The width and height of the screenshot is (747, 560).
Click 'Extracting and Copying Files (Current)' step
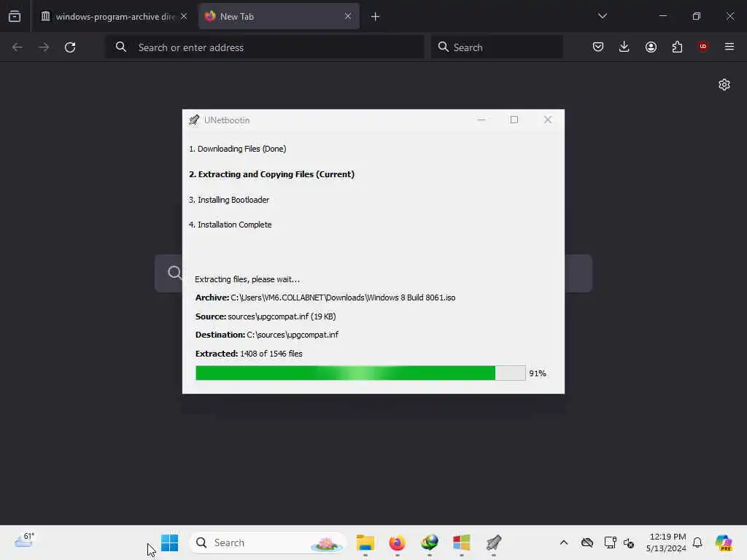click(x=271, y=174)
